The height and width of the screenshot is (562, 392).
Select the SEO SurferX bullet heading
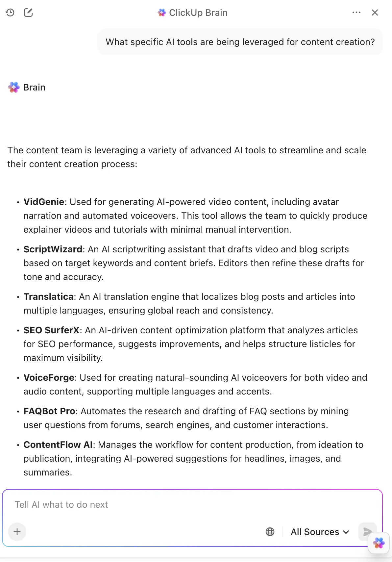click(51, 330)
